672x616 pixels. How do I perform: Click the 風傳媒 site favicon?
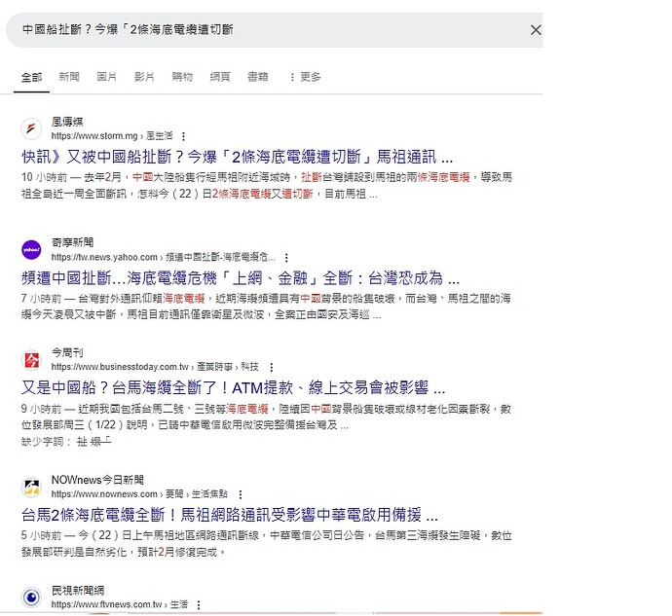pyautogui.click(x=31, y=128)
